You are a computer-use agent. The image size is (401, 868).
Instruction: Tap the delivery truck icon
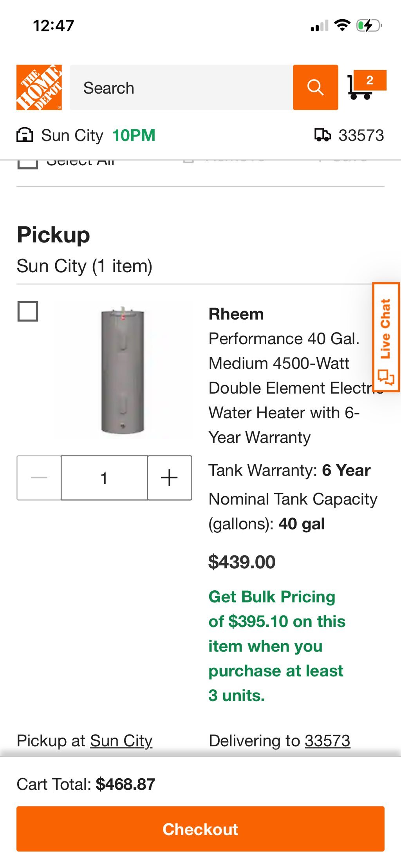pyautogui.click(x=322, y=135)
